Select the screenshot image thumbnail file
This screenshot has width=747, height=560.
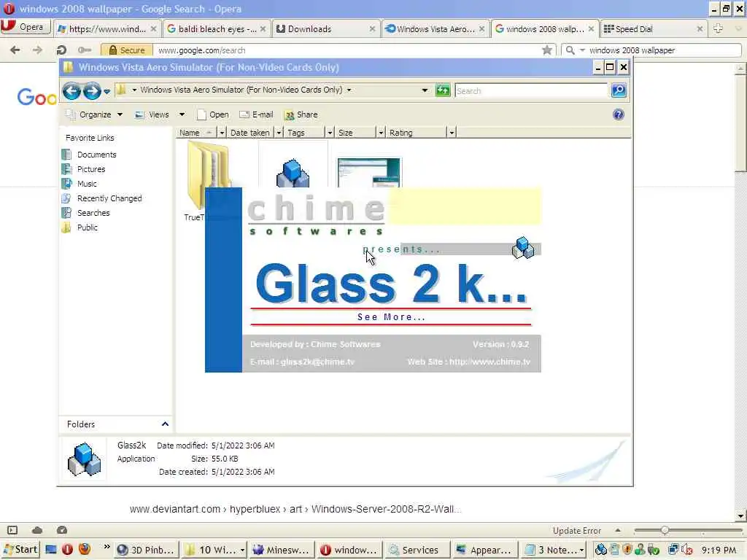coord(368,172)
